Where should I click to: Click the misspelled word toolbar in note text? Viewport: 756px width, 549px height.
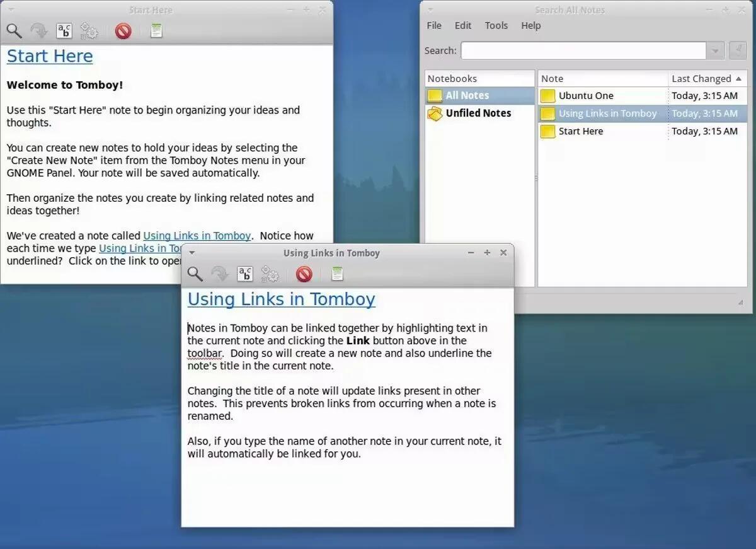[204, 354]
